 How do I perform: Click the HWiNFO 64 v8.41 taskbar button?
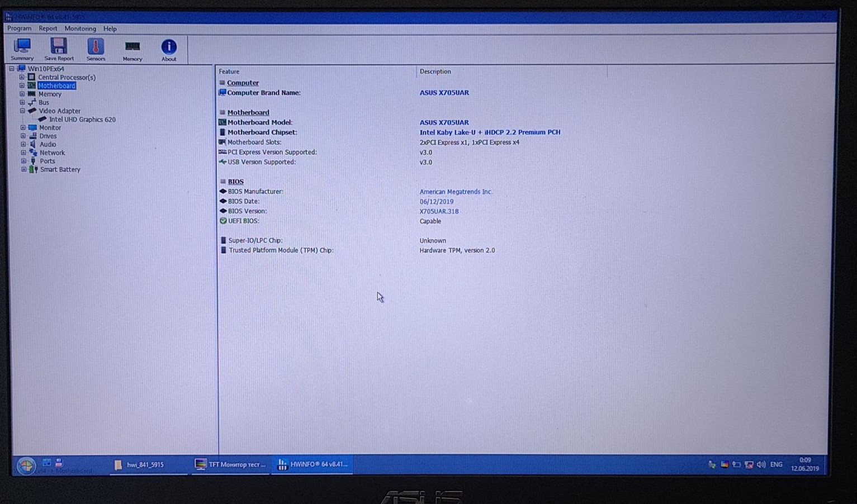[313, 465]
